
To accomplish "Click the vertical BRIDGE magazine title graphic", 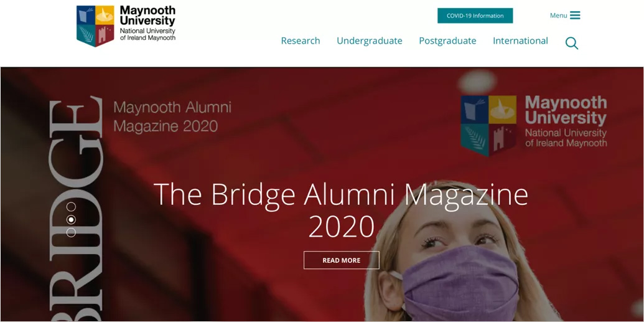I will pyautogui.click(x=75, y=209).
